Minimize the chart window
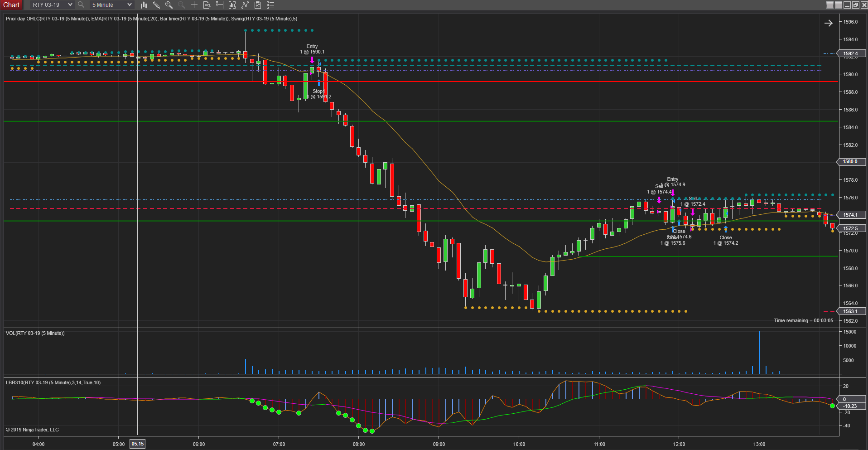 pyautogui.click(x=847, y=5)
